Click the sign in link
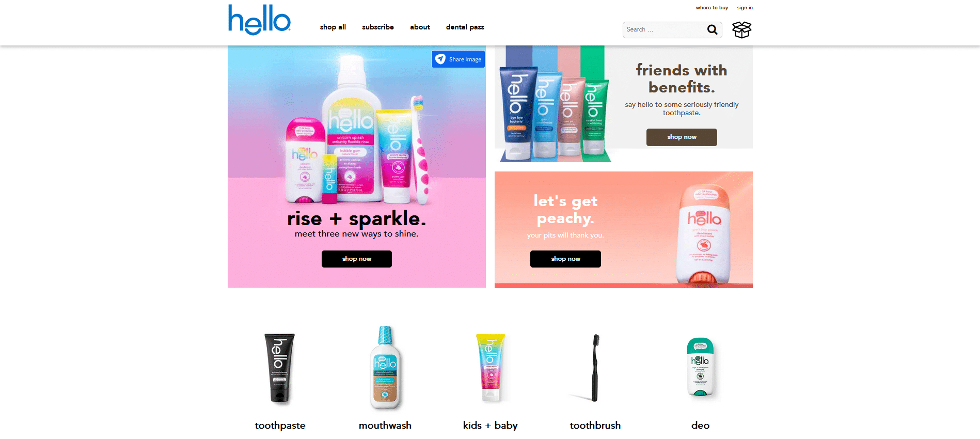Viewport: 980px width, 439px height. (745, 8)
